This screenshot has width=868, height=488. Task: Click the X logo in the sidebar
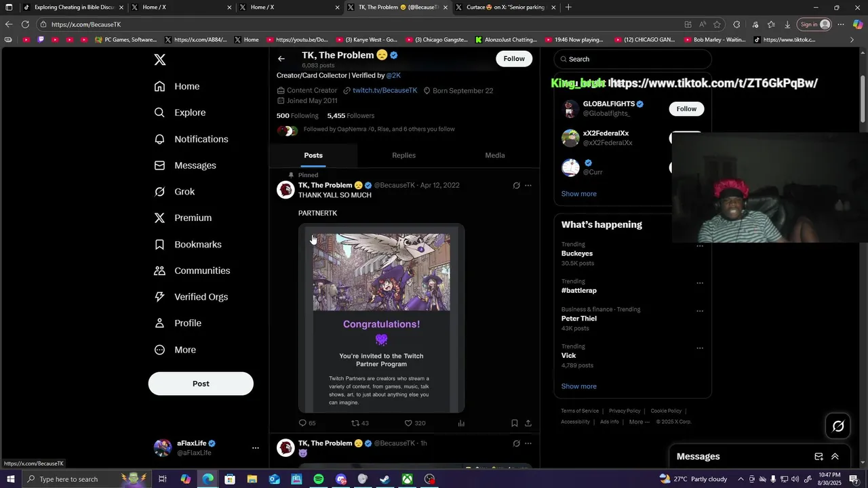point(160,60)
